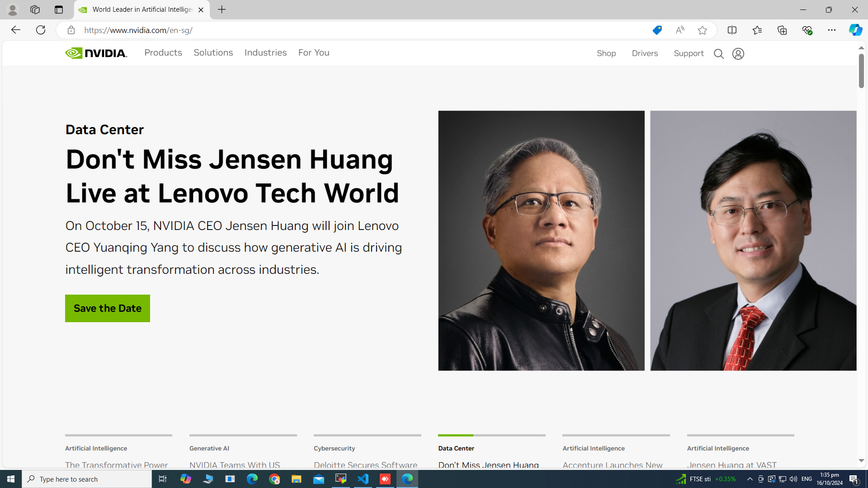This screenshot has width=868, height=488.
Task: Click the Save the Date button
Action: point(108,308)
